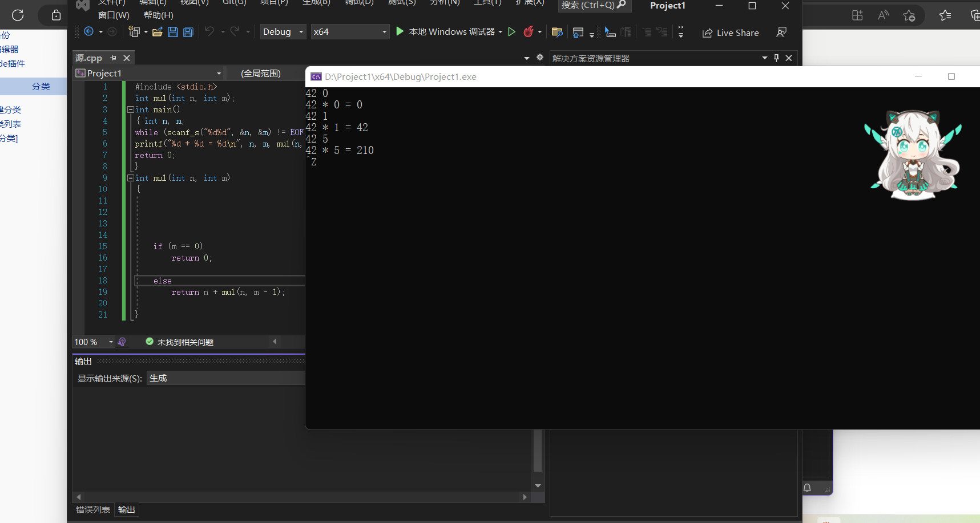Click the '42 * 5 = 210' console output line
Image resolution: width=980 pixels, height=523 pixels.
point(340,151)
